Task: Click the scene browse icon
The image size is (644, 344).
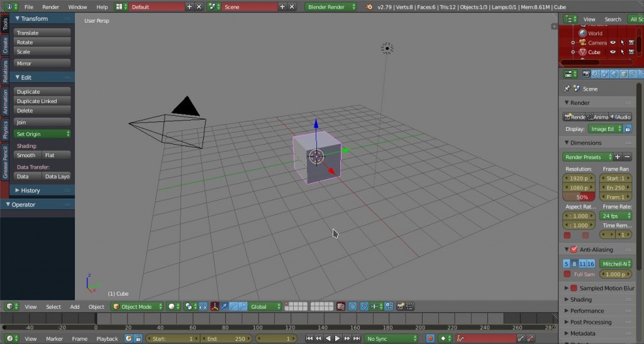Action: [x=214, y=6]
